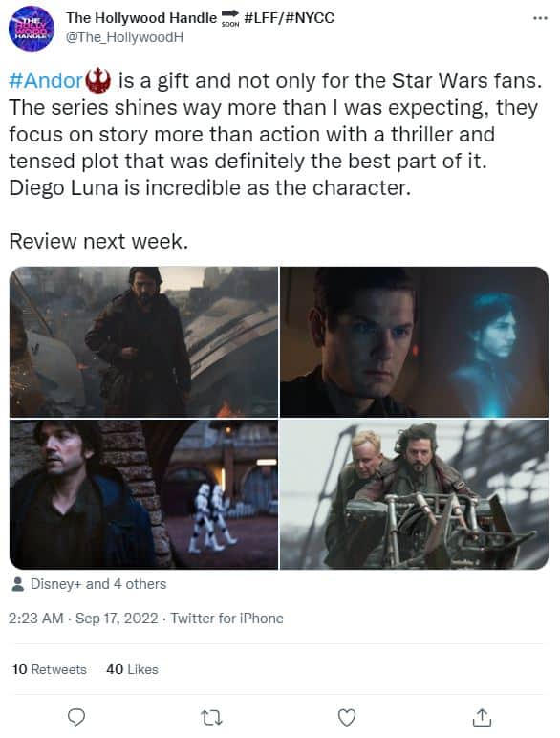Retweet using the retweet arrows icon
The width and height of the screenshot is (560, 738).
click(211, 718)
